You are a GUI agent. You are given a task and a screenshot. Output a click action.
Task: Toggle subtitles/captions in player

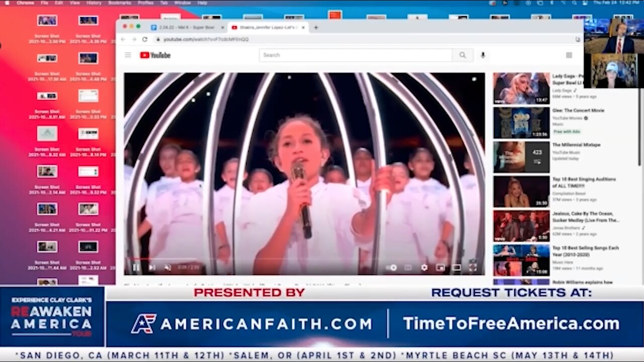coord(408,267)
